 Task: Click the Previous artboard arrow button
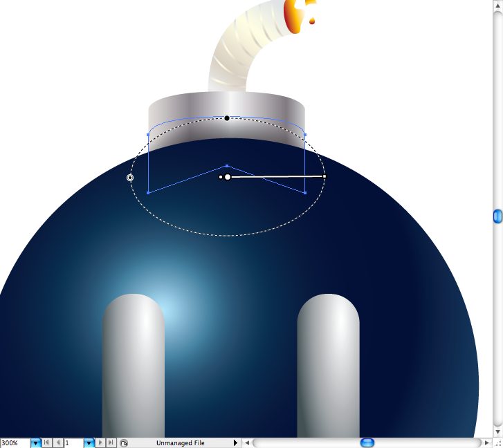[x=58, y=442]
